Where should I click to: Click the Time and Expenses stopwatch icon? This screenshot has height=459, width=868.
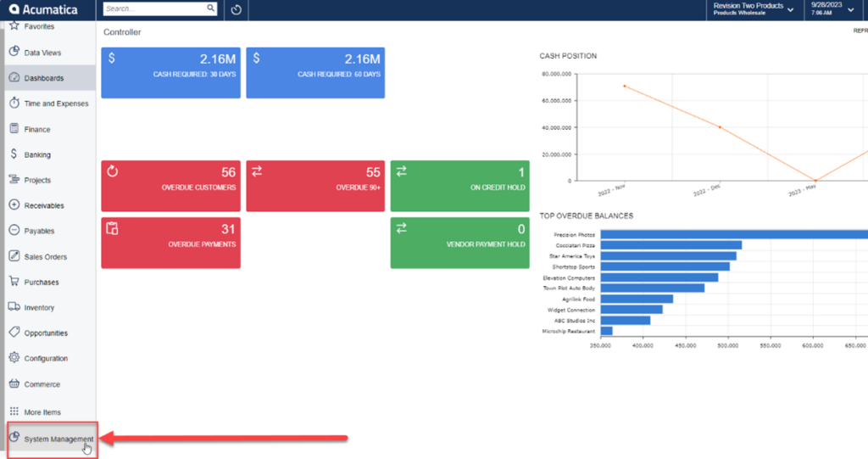click(14, 103)
